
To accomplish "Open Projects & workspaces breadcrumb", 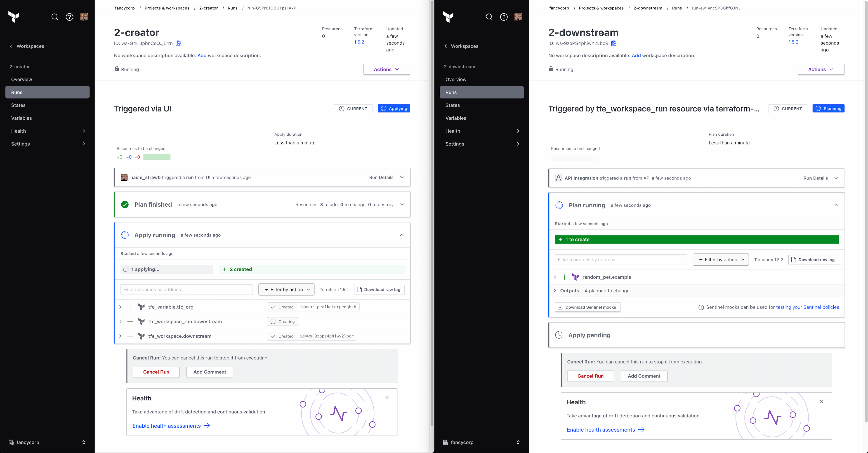I will [x=167, y=8].
